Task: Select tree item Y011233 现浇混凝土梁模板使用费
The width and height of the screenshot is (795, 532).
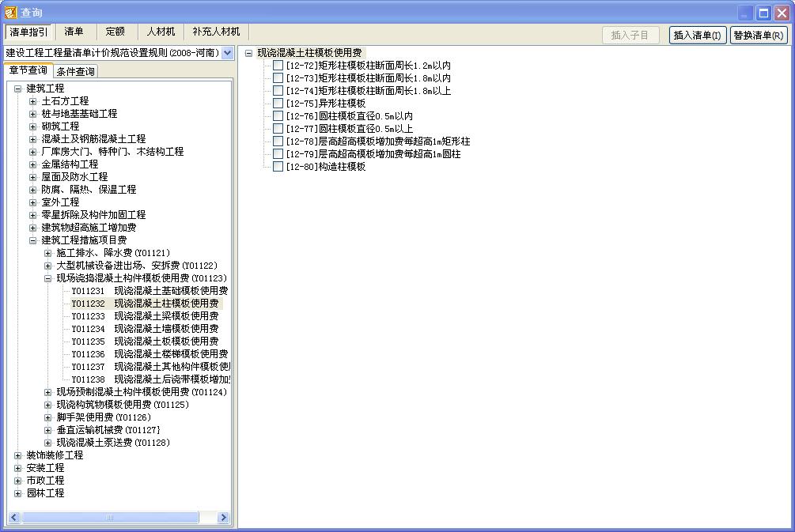Action: pyautogui.click(x=145, y=316)
